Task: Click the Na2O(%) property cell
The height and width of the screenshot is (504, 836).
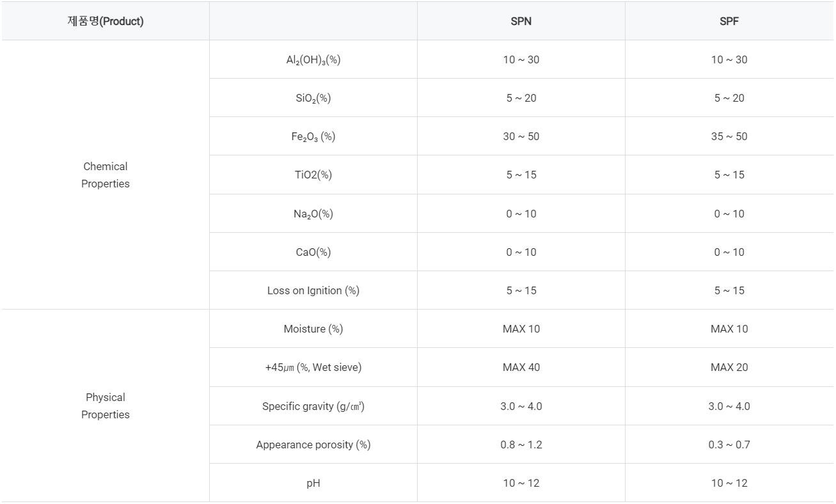Action: click(313, 214)
